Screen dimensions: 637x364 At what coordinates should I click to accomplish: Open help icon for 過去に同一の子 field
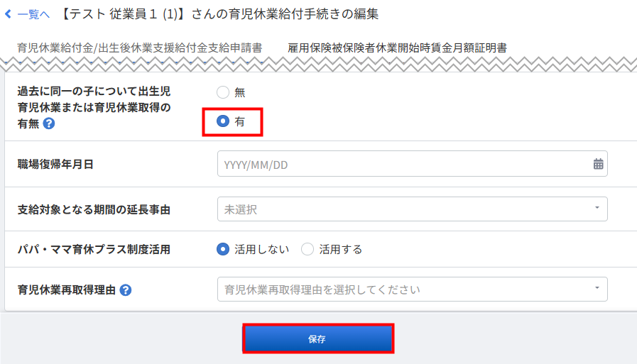coord(49,123)
